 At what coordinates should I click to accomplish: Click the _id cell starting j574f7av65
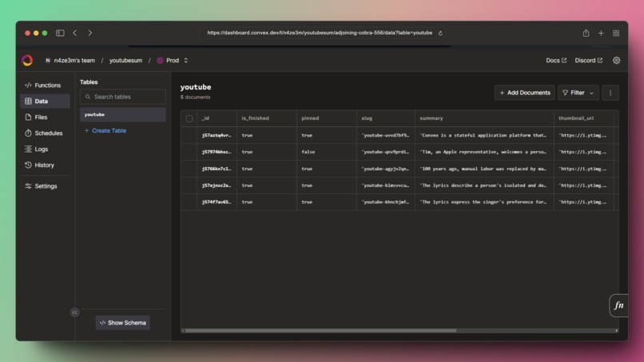coord(217,202)
